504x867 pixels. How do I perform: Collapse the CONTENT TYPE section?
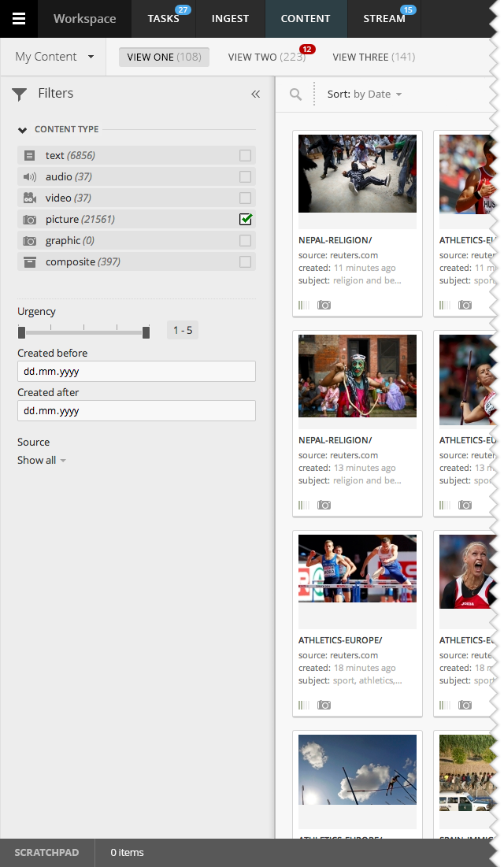(23, 130)
